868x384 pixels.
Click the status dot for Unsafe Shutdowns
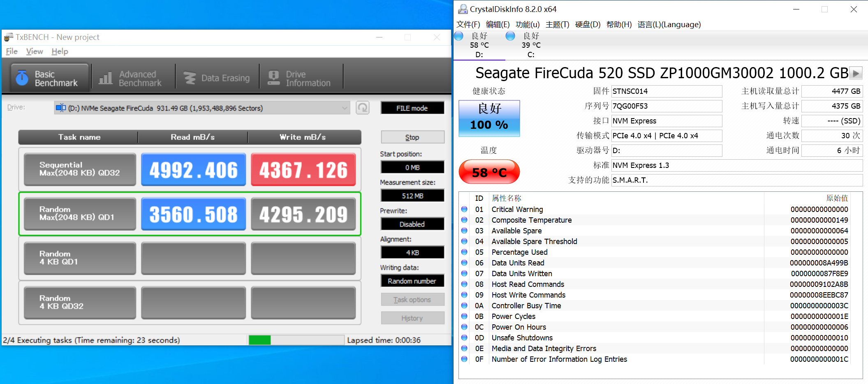tap(464, 337)
